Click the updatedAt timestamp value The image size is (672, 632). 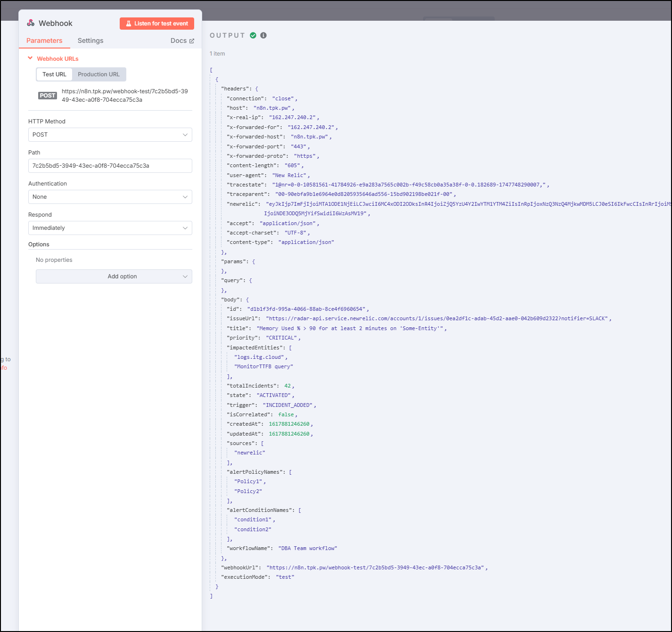point(289,434)
